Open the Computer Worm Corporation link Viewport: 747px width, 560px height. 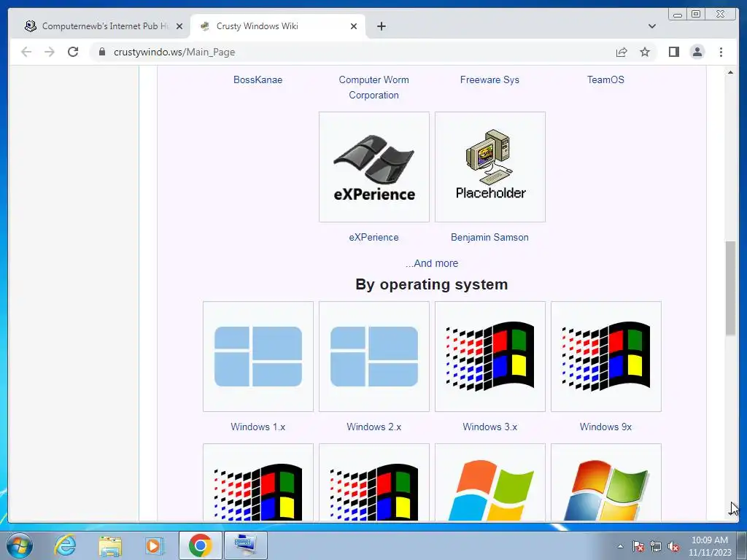[374, 87]
